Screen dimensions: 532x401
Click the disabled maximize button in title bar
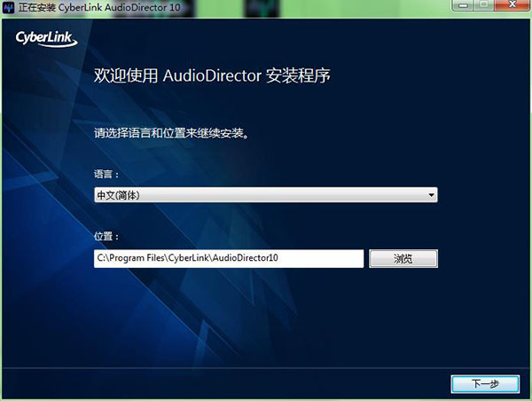coord(484,5)
